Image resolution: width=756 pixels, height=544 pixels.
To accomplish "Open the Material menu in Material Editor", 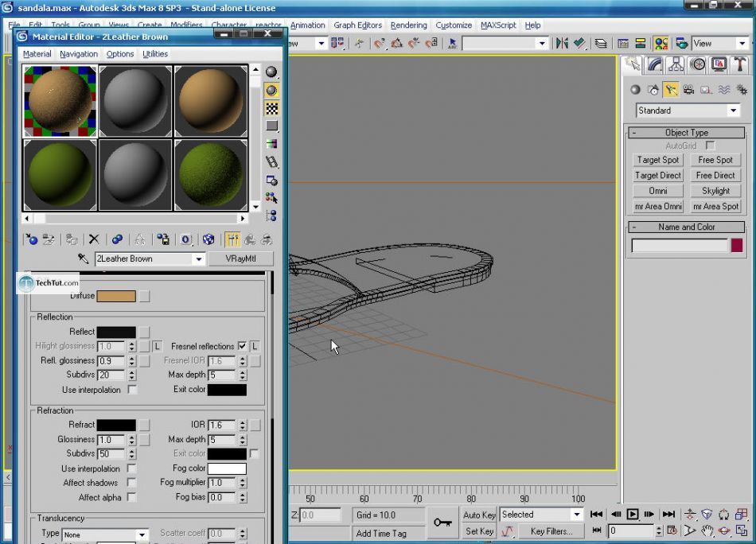I will pos(37,54).
